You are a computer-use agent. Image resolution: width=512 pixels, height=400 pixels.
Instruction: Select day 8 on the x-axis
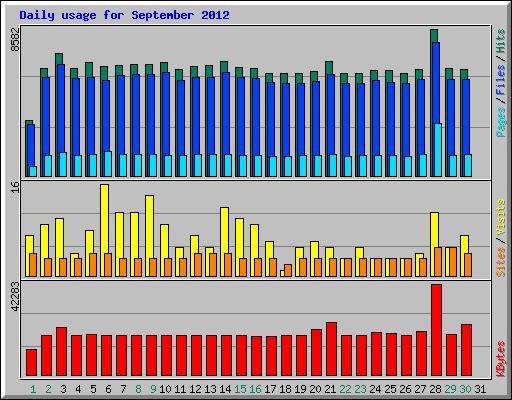138,389
